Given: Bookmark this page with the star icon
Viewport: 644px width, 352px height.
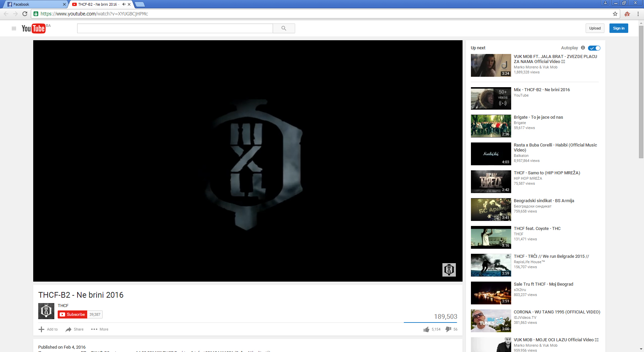Looking at the screenshot, I should click(615, 14).
